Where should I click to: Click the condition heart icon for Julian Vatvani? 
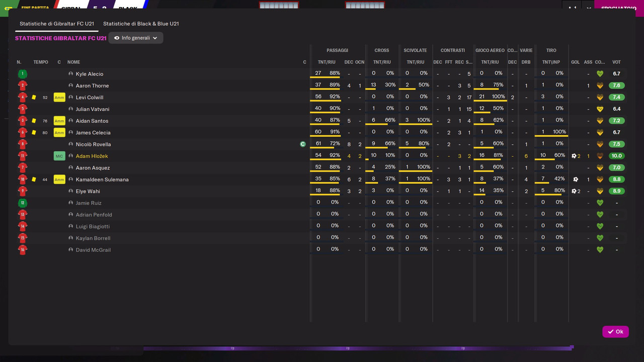point(600,109)
